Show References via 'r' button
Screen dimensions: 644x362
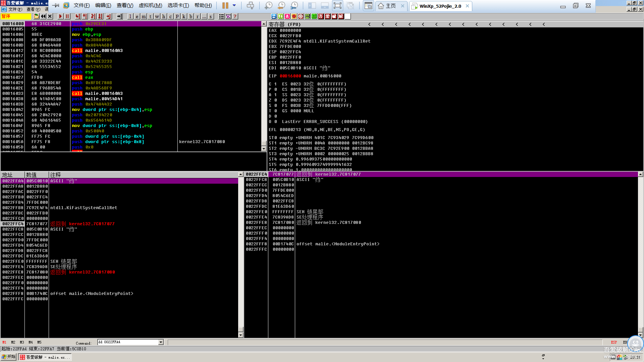197,16
